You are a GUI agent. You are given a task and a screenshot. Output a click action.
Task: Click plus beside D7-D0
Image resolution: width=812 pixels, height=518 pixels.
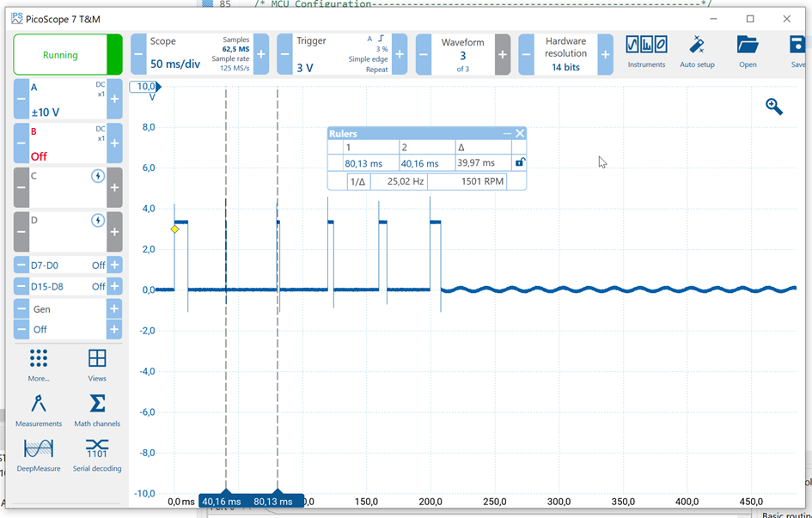click(114, 265)
